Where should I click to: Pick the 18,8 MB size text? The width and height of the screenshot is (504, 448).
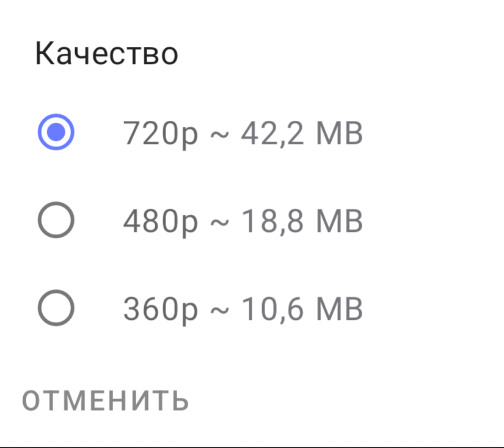302,222
